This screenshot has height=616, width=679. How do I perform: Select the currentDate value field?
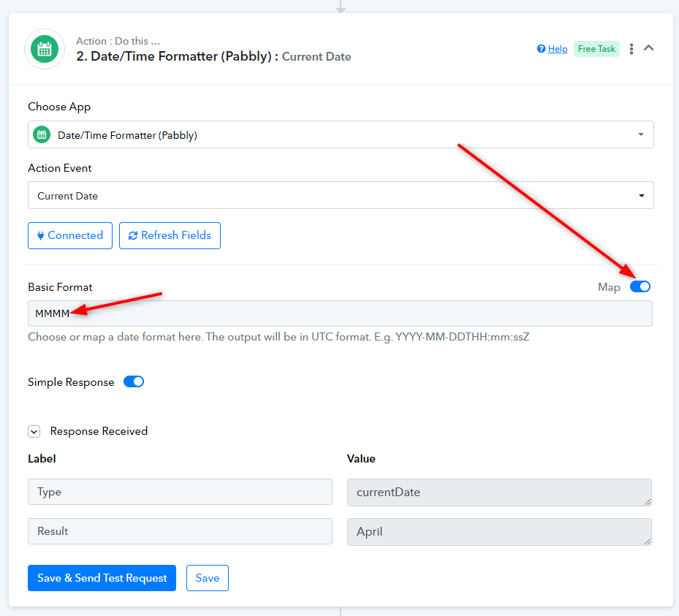pyautogui.click(x=498, y=492)
